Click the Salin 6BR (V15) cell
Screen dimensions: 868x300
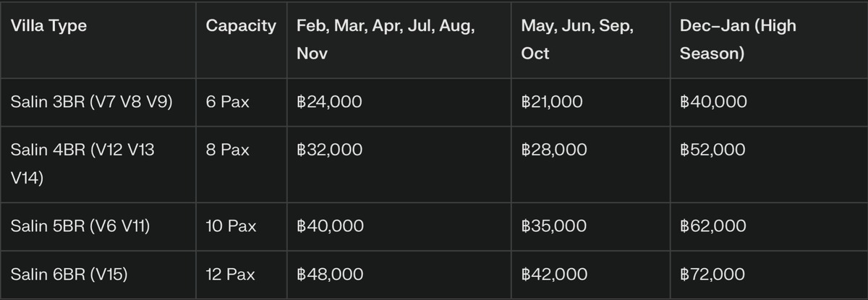[72, 275]
